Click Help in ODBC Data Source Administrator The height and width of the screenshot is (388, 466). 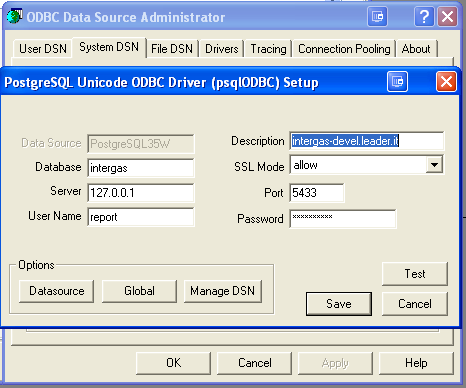click(416, 363)
